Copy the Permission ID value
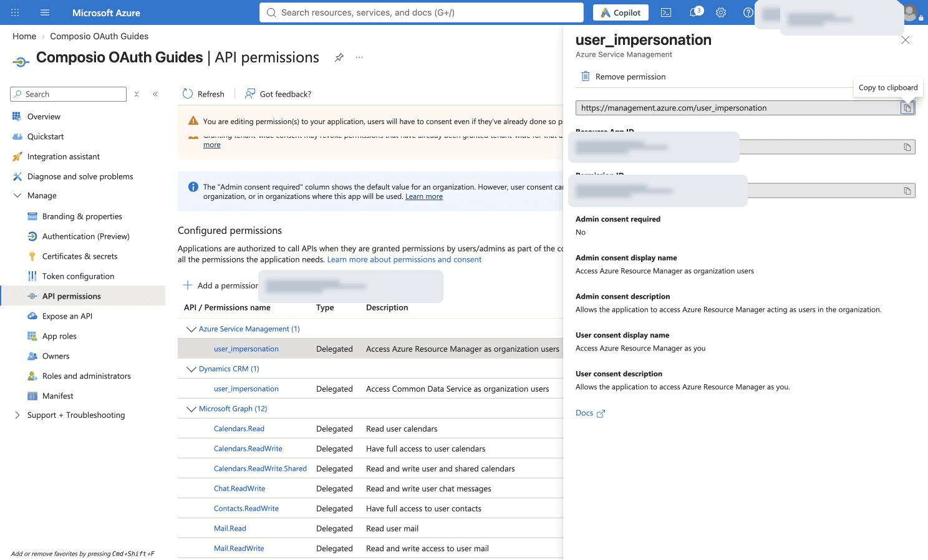This screenshot has width=928, height=560. tap(907, 191)
